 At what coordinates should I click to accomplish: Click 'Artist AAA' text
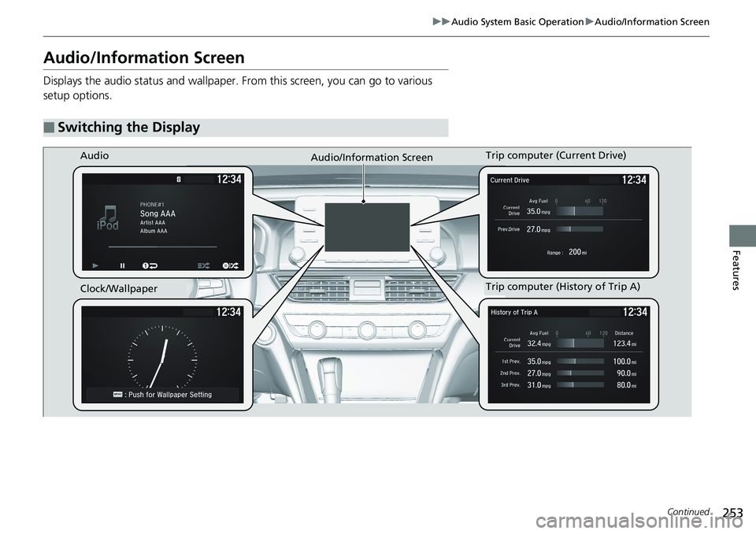pos(152,222)
